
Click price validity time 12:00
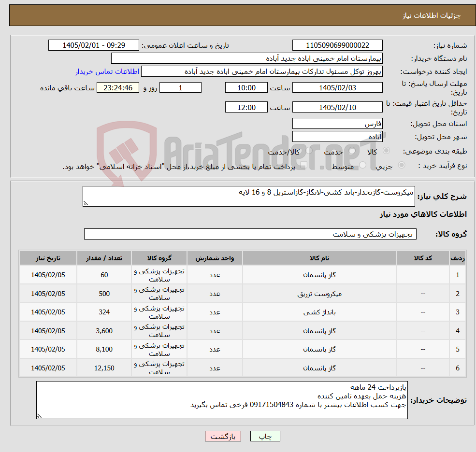(x=246, y=107)
